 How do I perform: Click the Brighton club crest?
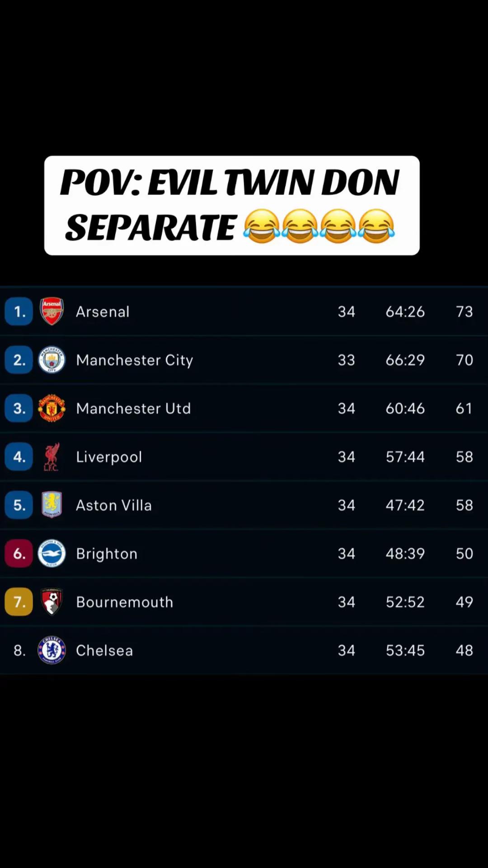(x=52, y=553)
